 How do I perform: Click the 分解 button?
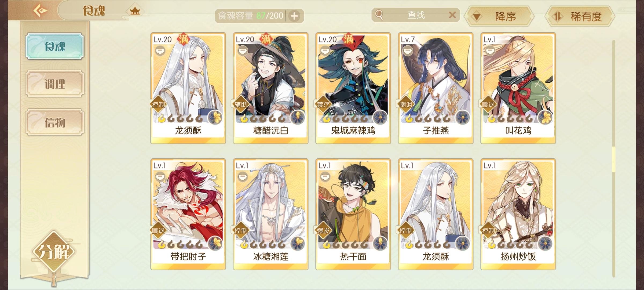pos(54,252)
